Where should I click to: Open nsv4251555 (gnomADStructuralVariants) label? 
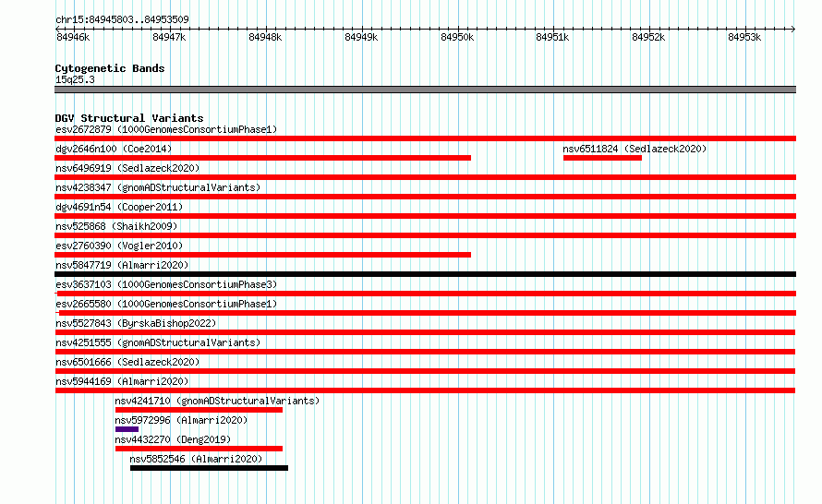click(x=158, y=342)
